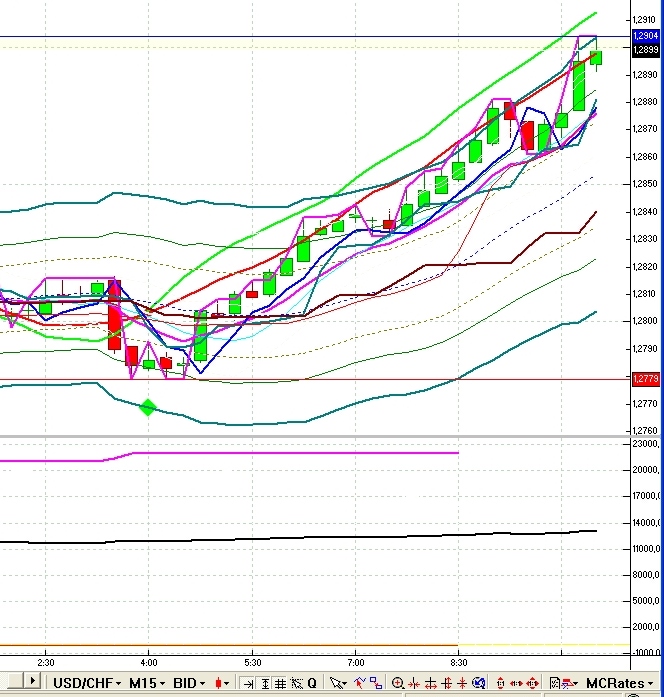This screenshot has width=664, height=697.
Task: Select the arrow cursor tool
Action: tap(338, 683)
